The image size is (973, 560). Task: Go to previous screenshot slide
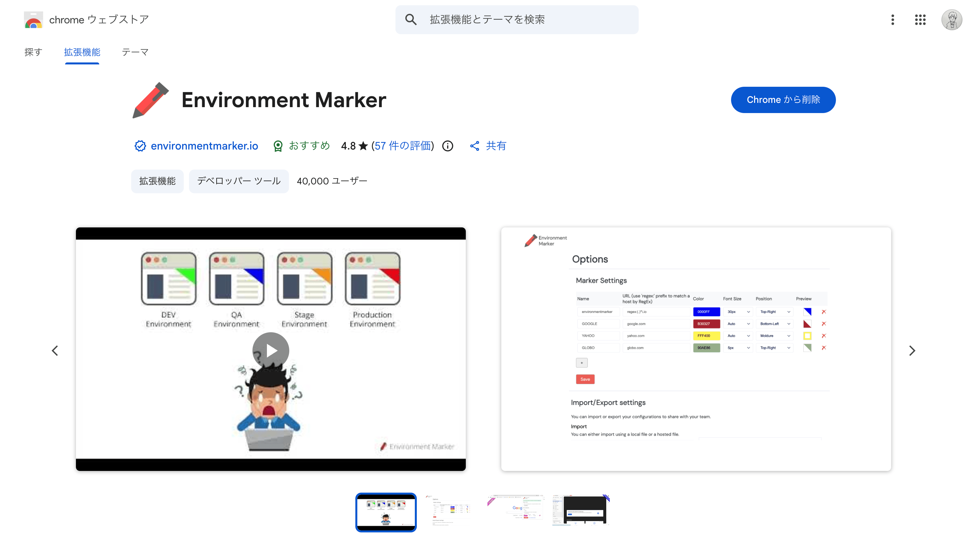pos(55,350)
